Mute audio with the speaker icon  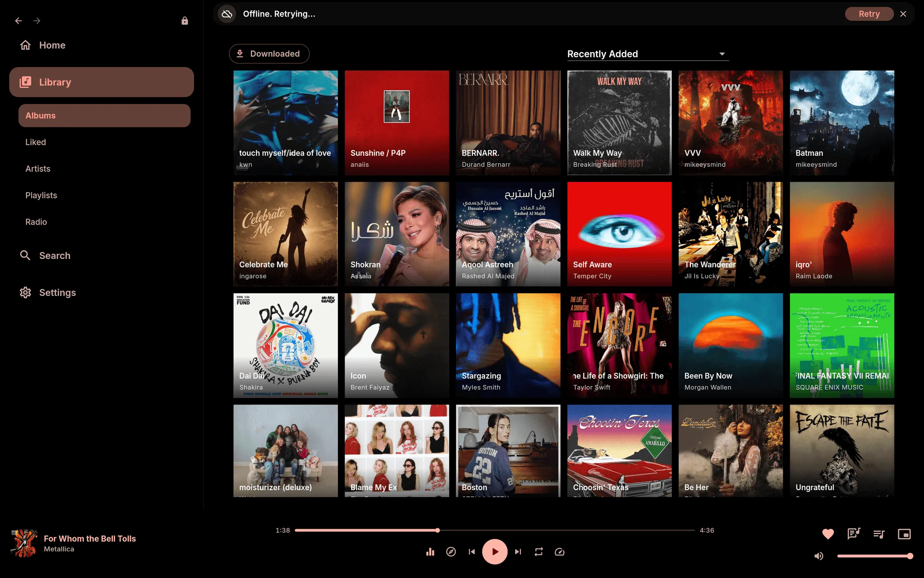click(x=819, y=556)
